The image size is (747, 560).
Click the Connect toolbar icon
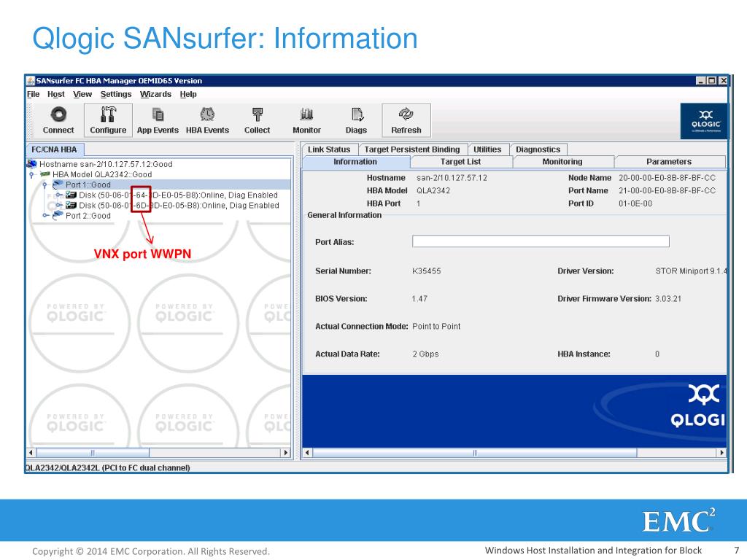[x=58, y=120]
